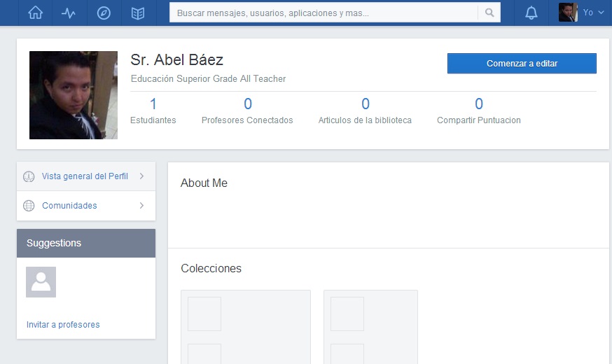
Task: Click the large profile photo
Action: click(74, 95)
